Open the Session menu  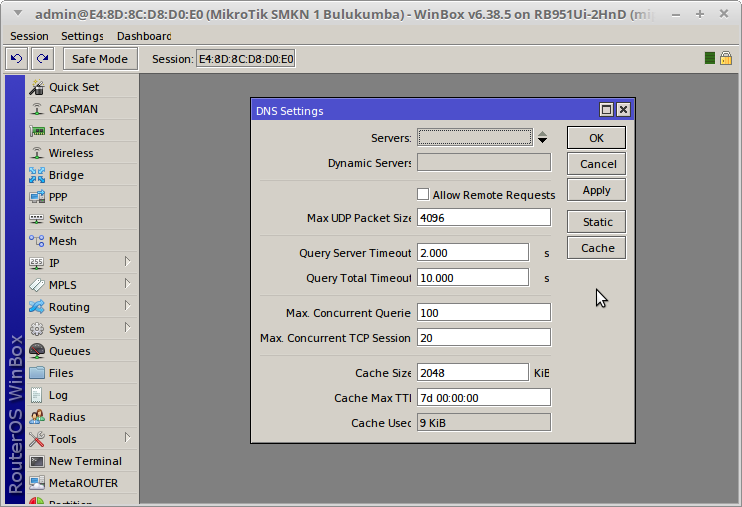(x=29, y=36)
